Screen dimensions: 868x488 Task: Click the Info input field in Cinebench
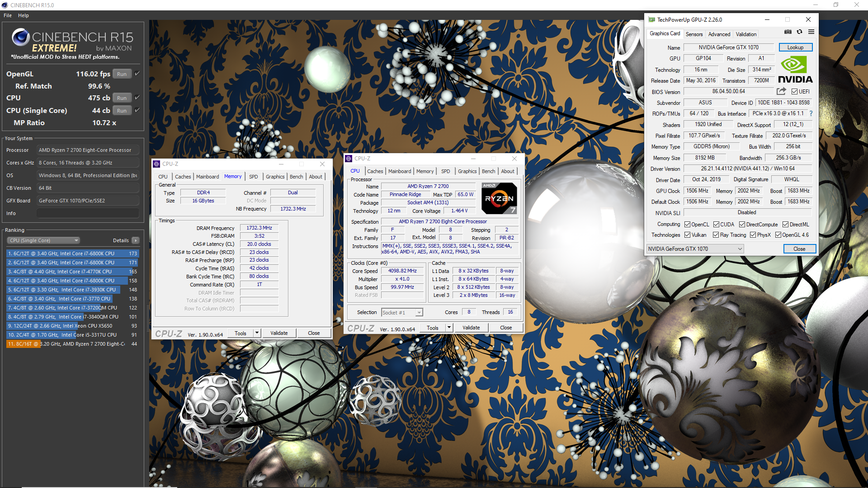click(88, 213)
